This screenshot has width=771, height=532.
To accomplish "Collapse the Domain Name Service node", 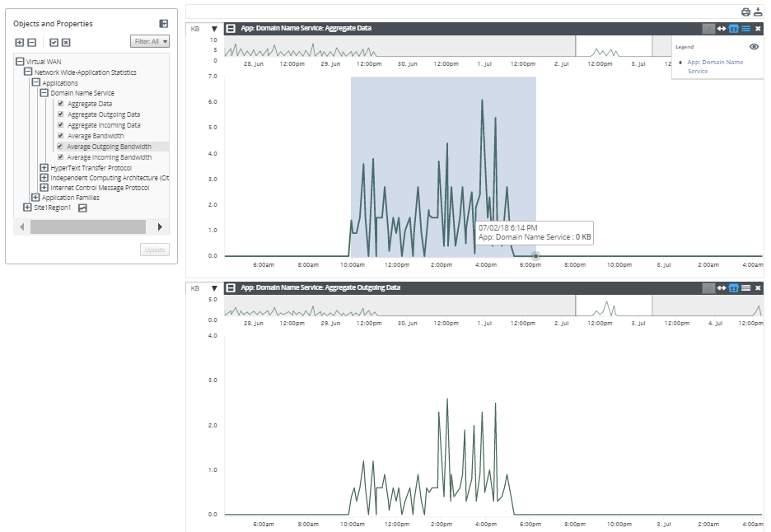I will coord(44,92).
